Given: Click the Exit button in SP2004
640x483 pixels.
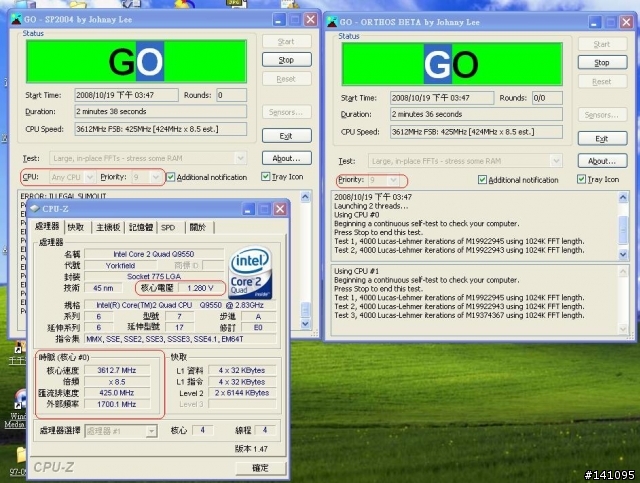Looking at the screenshot, I should click(x=287, y=136).
